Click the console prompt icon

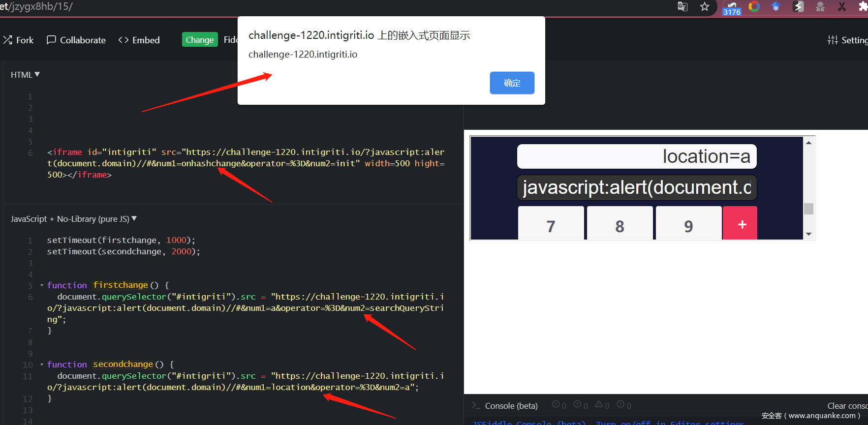pos(475,405)
